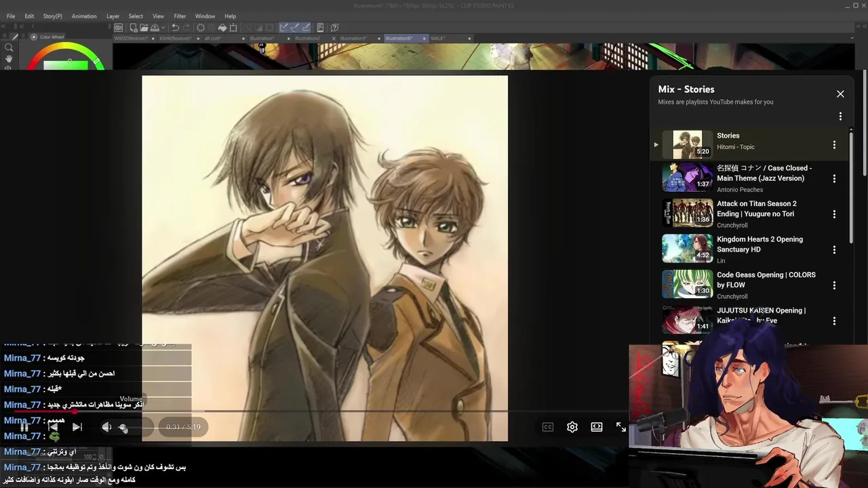This screenshot has height=488, width=868.
Task: Open YouTube player settings gear
Action: (572, 427)
